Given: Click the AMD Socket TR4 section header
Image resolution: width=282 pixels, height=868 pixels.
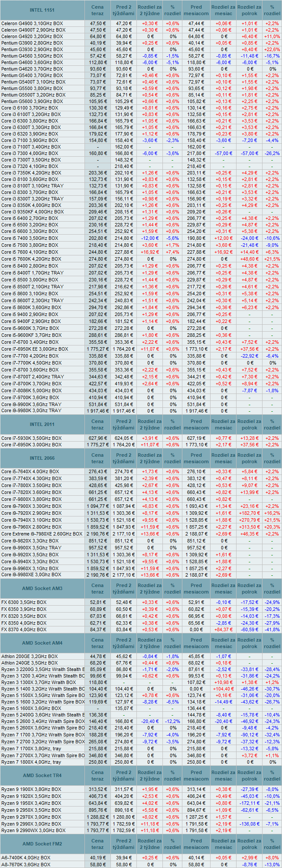Looking at the screenshot, I should pos(42,775).
